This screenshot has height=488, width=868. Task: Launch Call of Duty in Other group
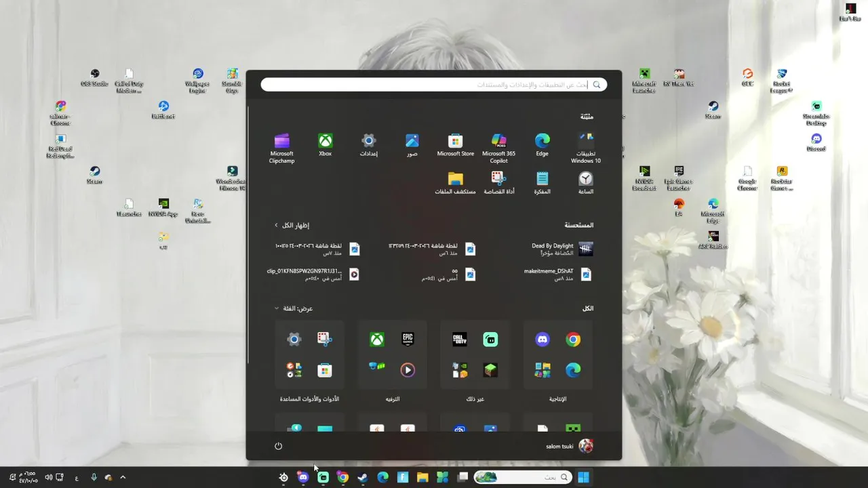click(x=460, y=340)
